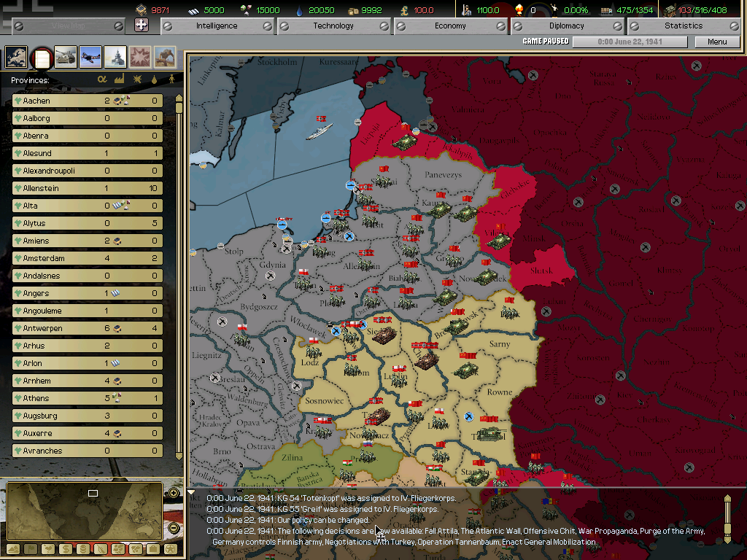This screenshot has width=747, height=560.
Task: Sort provinces by factory industry icon
Action: tap(119, 79)
